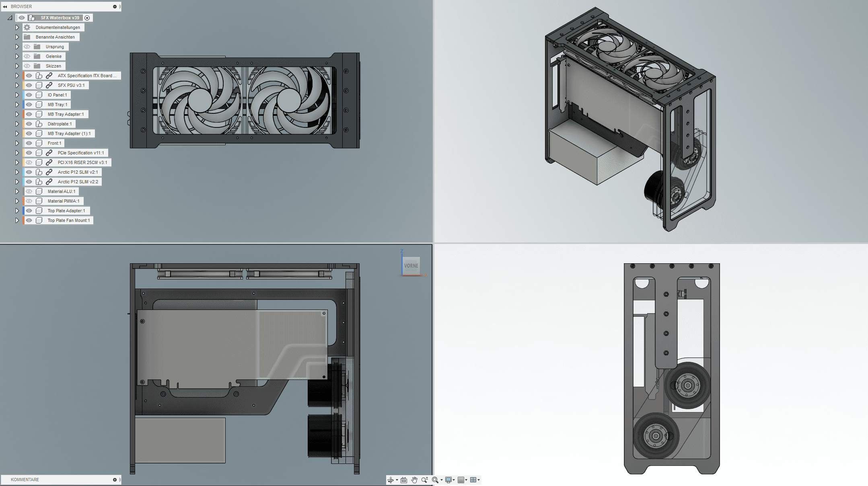Activate root component radio button

[x=87, y=18]
